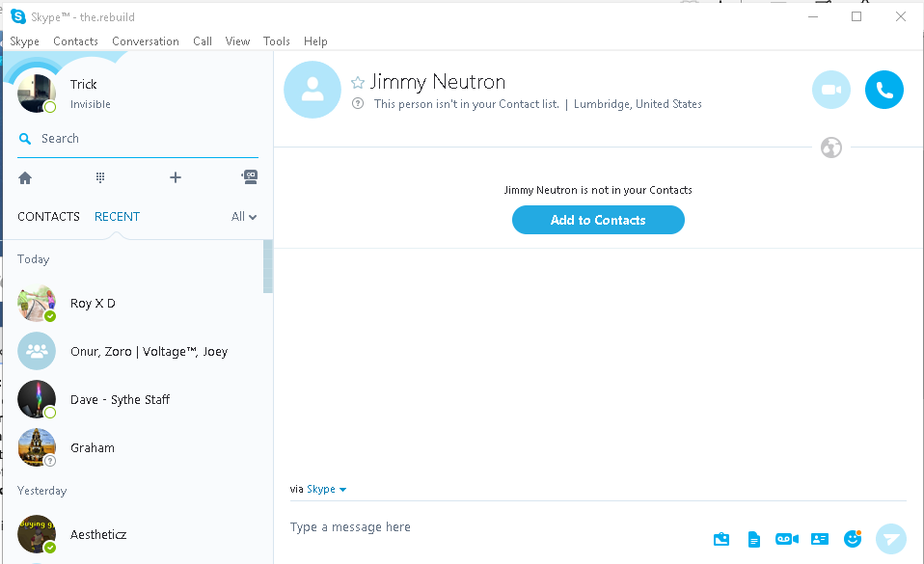Click the search magnifier icon
This screenshot has width=924, height=564.
click(25, 139)
